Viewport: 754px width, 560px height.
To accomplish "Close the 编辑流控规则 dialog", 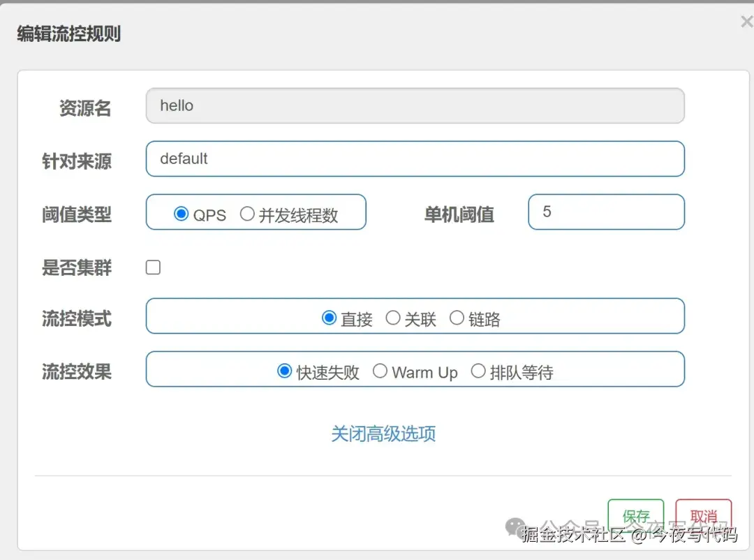I will [746, 21].
